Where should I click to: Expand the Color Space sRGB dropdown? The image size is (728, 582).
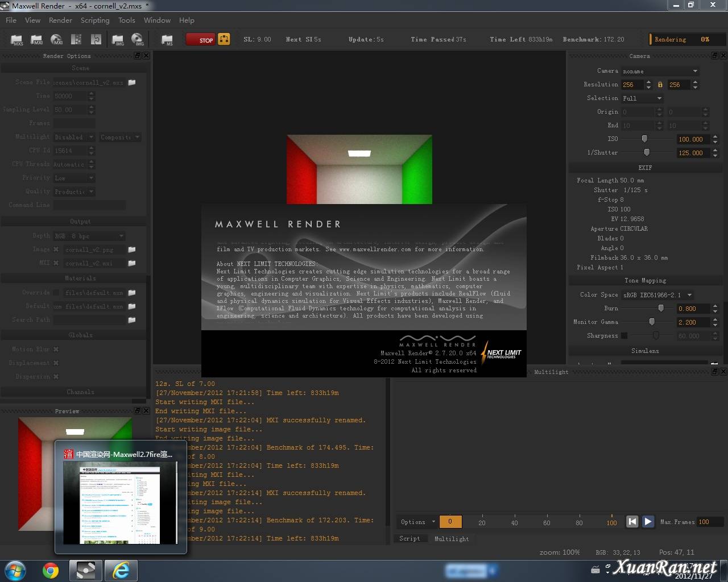657,295
